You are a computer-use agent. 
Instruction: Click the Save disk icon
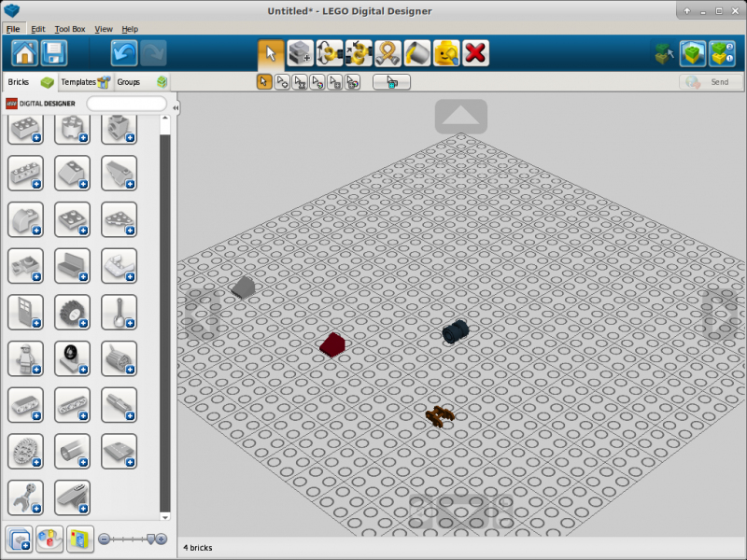53,52
